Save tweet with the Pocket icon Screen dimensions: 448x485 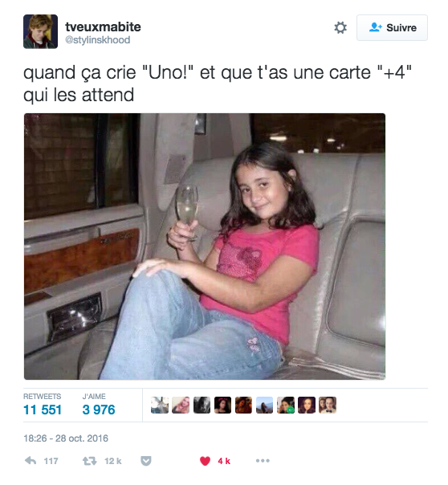(x=146, y=461)
